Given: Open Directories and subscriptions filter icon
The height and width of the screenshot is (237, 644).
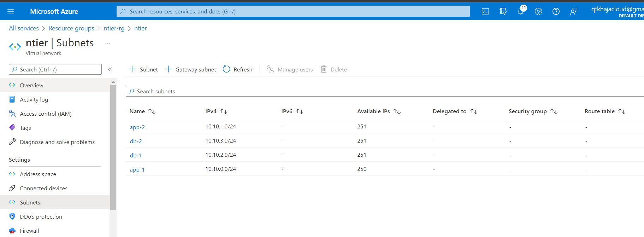Looking at the screenshot, I should [503, 11].
